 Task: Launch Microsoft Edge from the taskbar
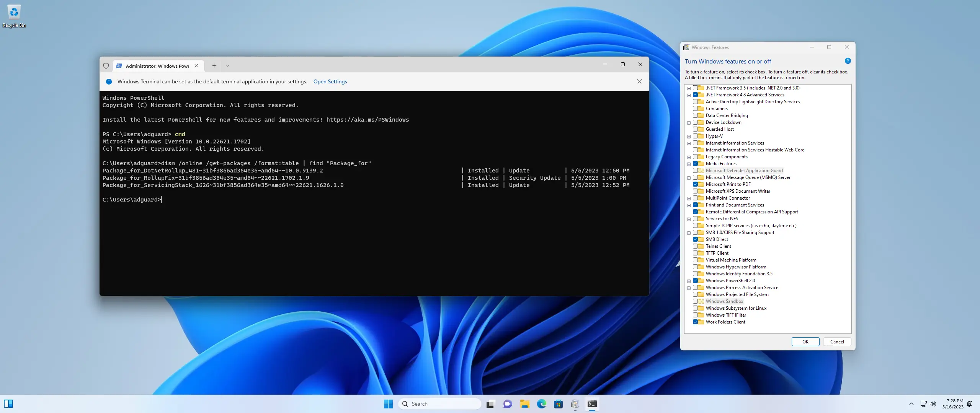pos(541,404)
